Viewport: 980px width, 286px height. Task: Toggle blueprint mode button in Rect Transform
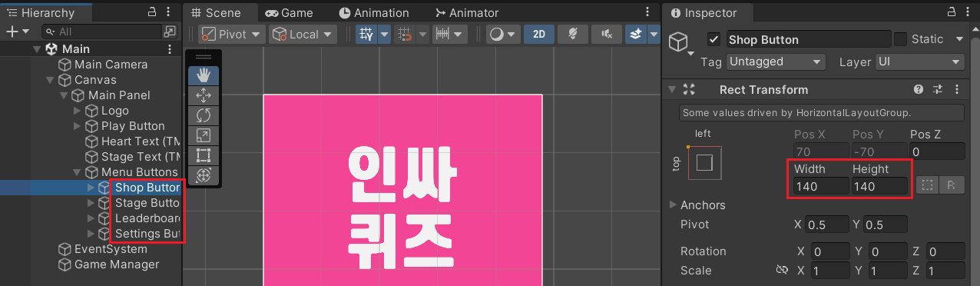927,185
